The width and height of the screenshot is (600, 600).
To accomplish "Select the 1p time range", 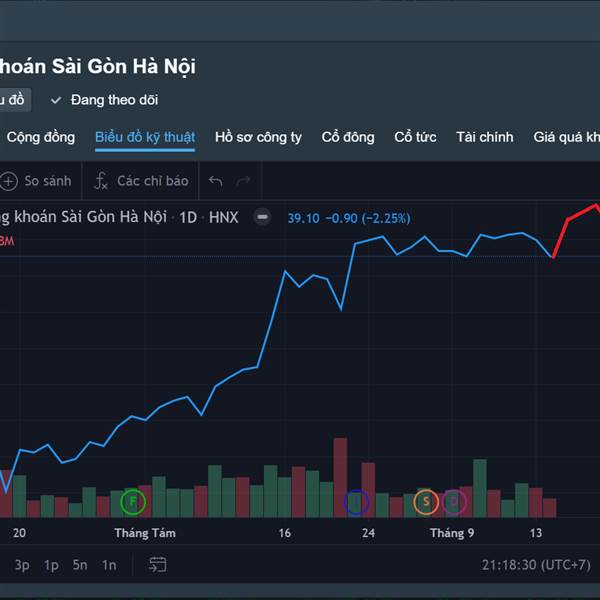I will [51, 565].
